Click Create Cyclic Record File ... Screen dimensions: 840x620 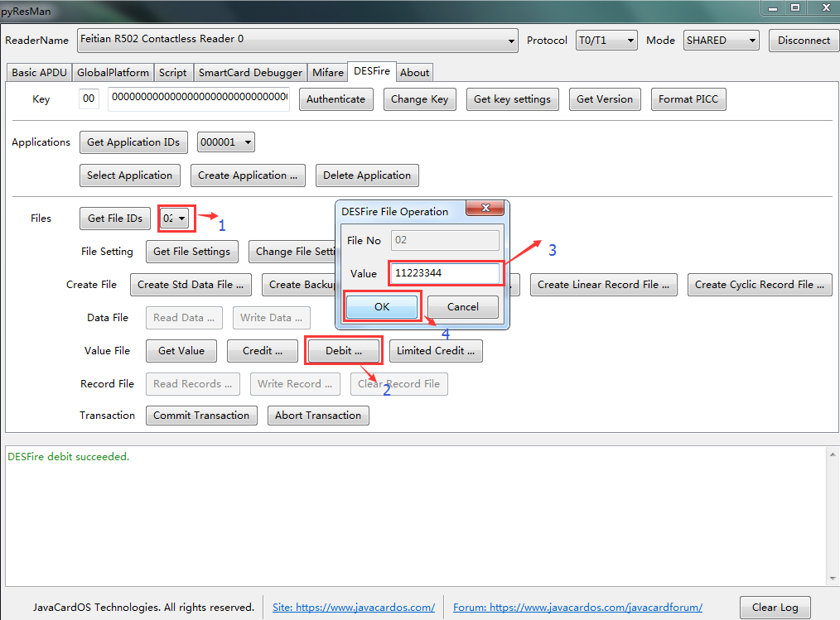760,284
